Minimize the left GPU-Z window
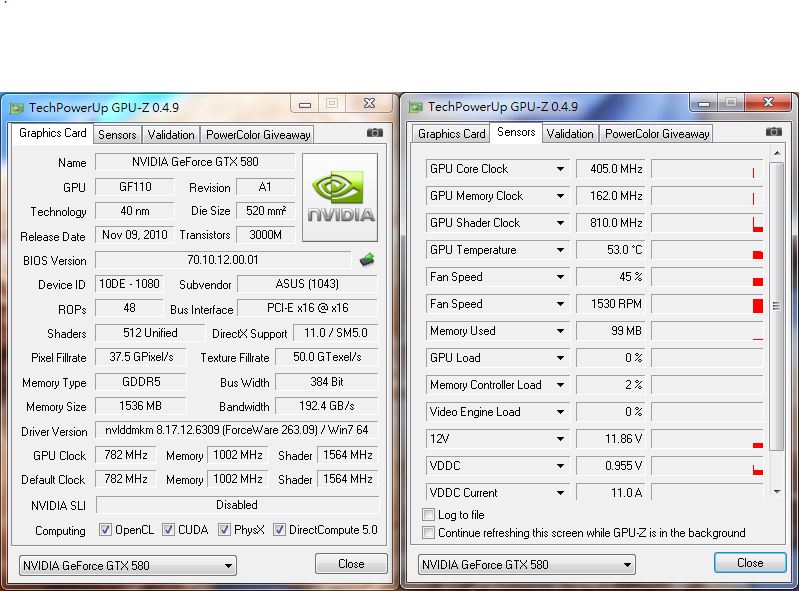The height and width of the screenshot is (591, 799). point(305,104)
